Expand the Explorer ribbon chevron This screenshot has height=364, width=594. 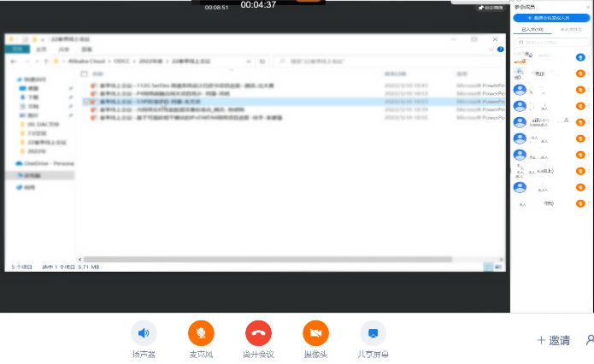491,50
